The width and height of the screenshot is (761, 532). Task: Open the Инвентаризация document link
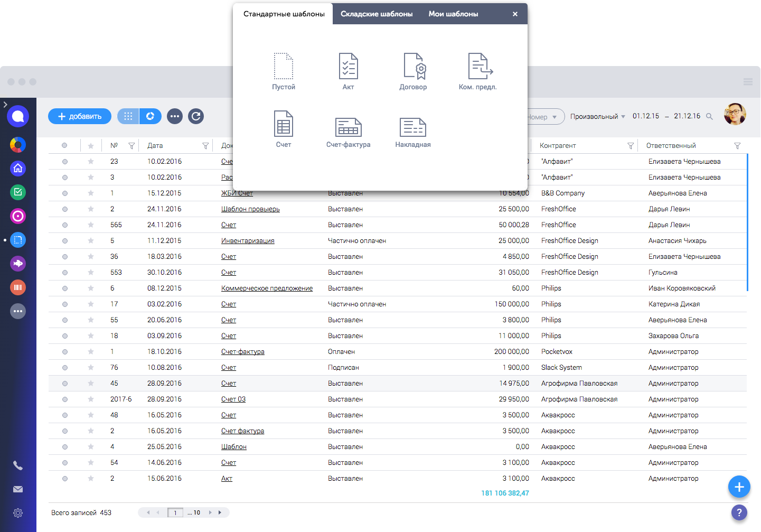pyautogui.click(x=248, y=241)
